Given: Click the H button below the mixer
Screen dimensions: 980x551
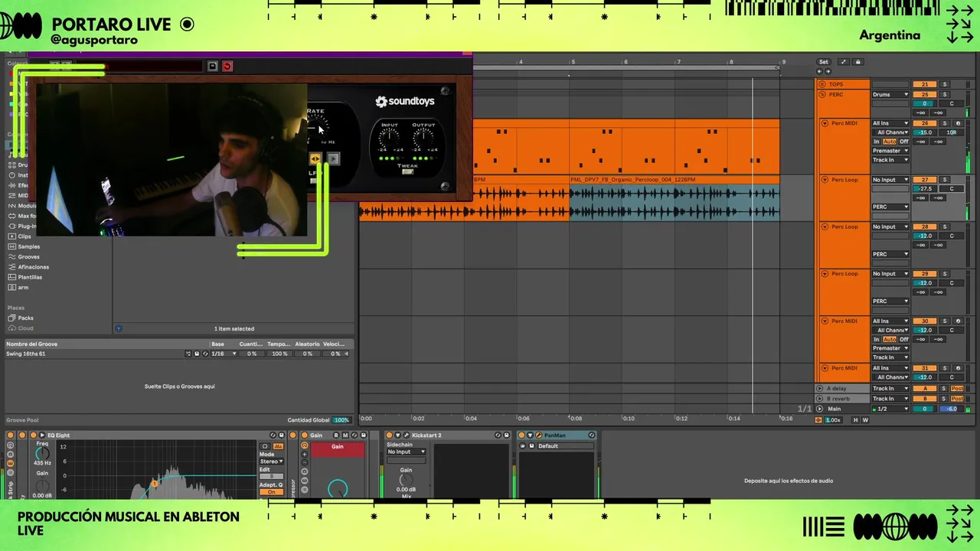Looking at the screenshot, I should pos(856,420).
